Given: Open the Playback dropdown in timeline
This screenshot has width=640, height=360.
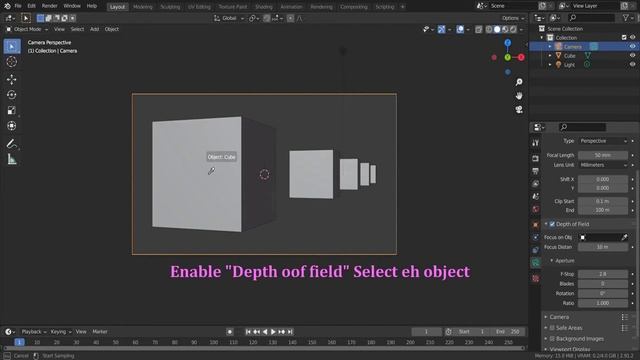Looking at the screenshot, I should (x=33, y=332).
